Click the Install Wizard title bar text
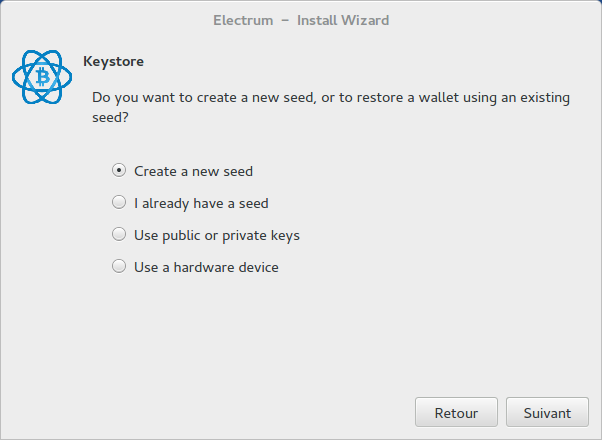 343,20
